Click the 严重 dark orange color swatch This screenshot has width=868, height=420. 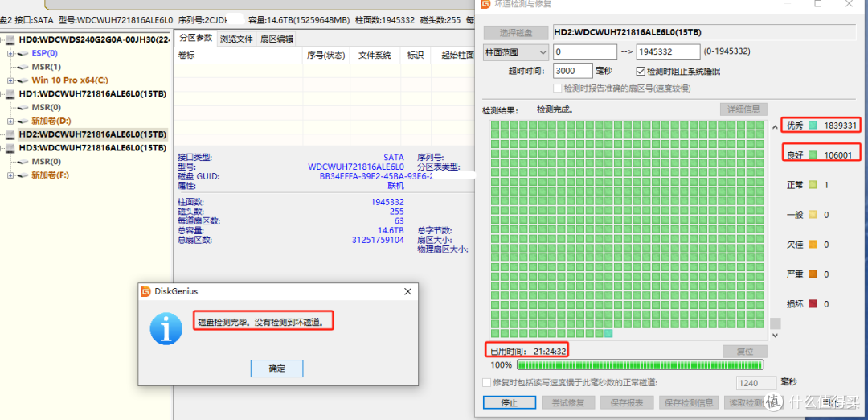click(x=812, y=274)
